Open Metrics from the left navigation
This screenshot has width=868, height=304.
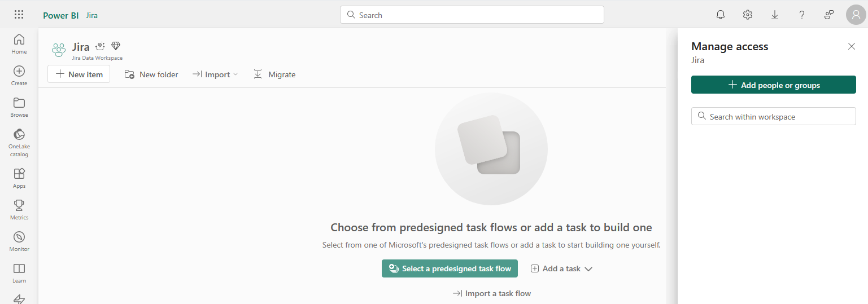tap(19, 210)
